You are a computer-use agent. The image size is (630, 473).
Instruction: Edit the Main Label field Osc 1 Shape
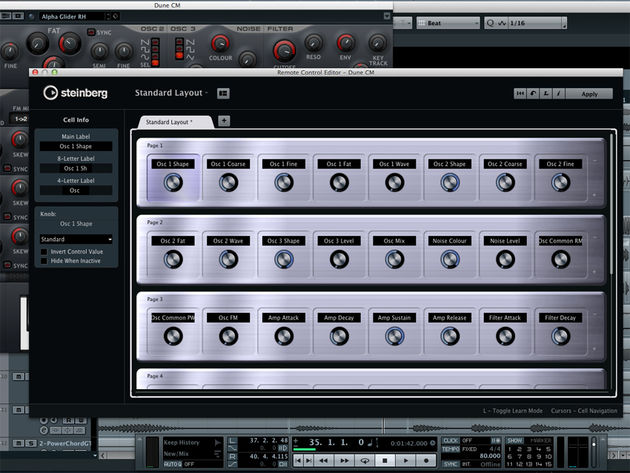tap(76, 146)
